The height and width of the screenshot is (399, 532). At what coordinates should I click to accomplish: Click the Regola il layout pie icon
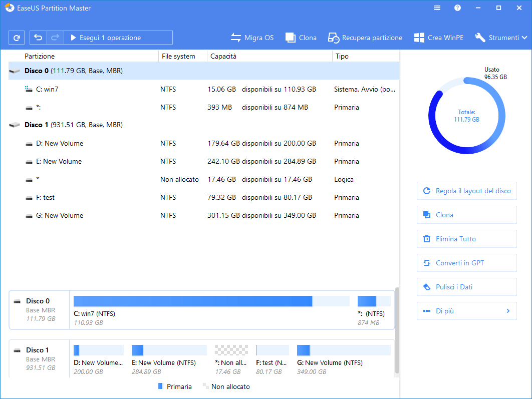(x=427, y=191)
